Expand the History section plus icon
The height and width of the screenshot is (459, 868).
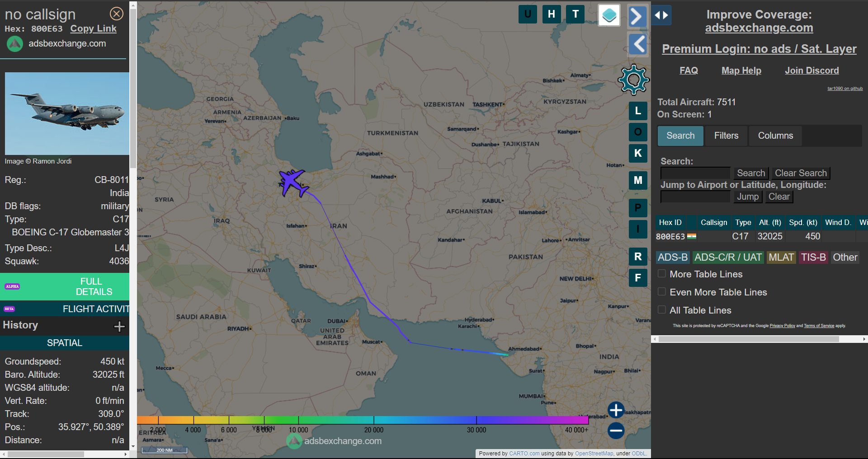tap(119, 326)
